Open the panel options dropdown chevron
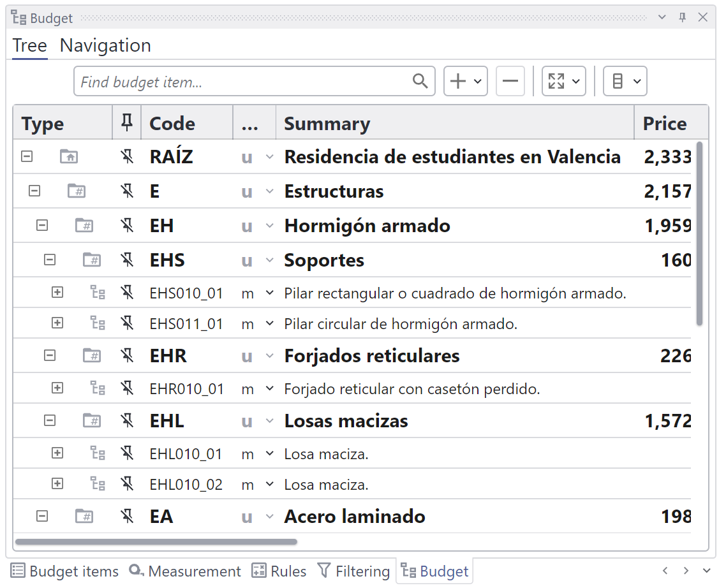Viewport: 719px width, 588px height. [x=662, y=17]
